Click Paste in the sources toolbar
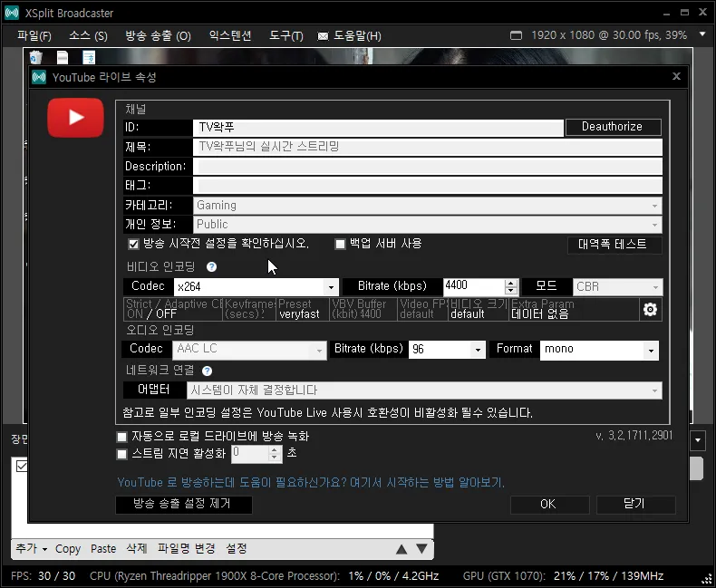The width and height of the screenshot is (716, 588). pos(103,549)
